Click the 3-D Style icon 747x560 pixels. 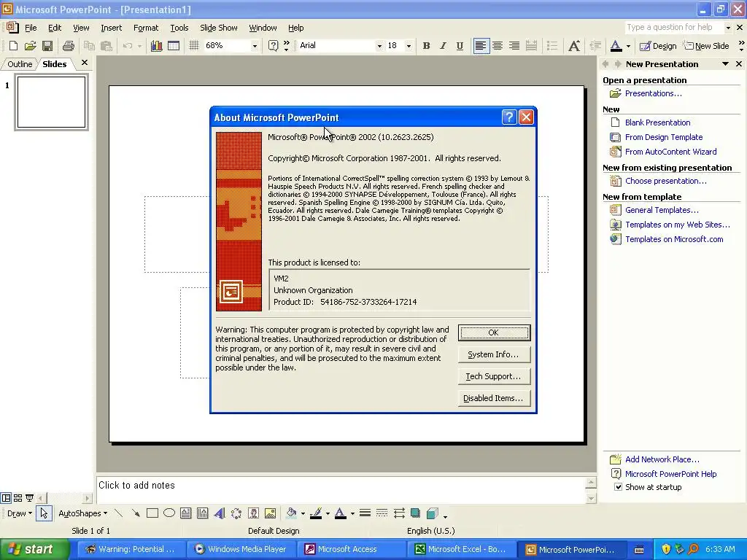[x=432, y=513]
